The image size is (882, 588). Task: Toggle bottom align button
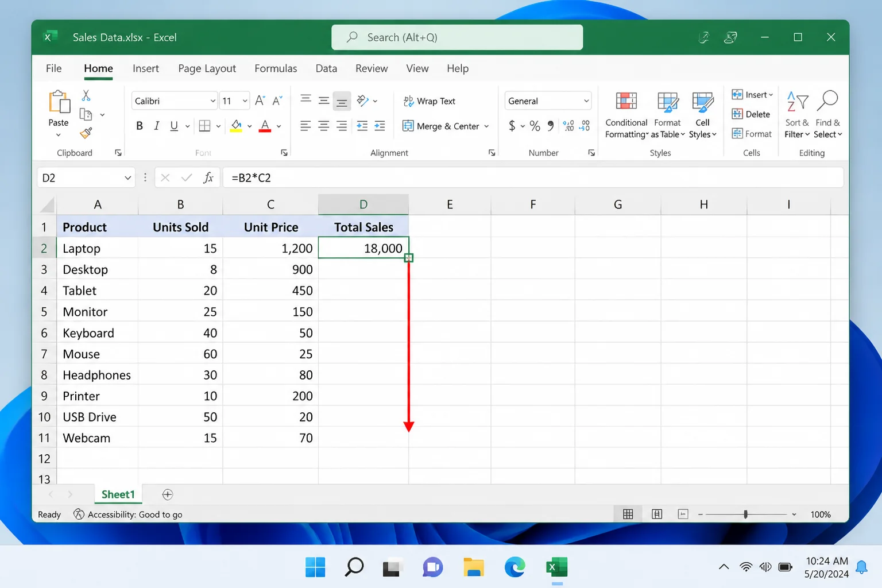coord(342,101)
